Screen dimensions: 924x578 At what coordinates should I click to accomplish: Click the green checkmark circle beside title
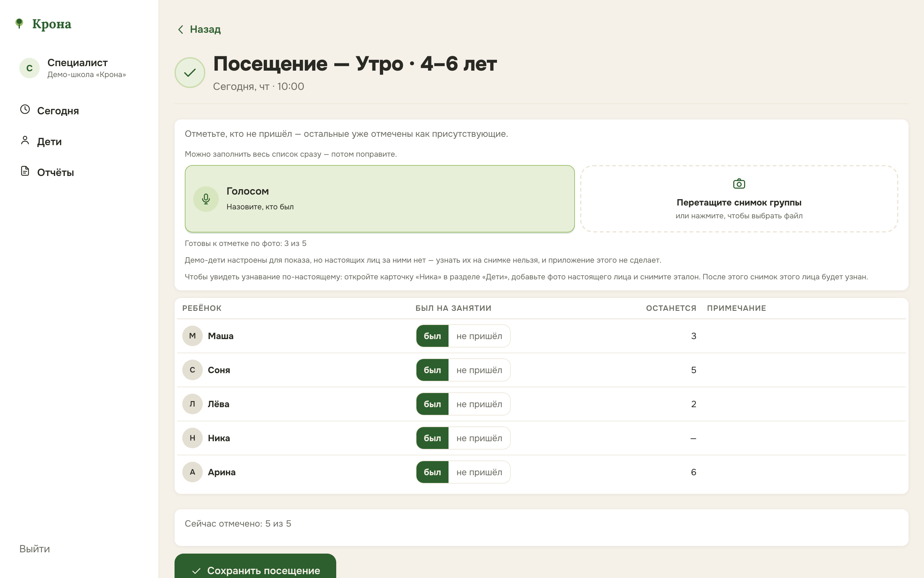190,73
